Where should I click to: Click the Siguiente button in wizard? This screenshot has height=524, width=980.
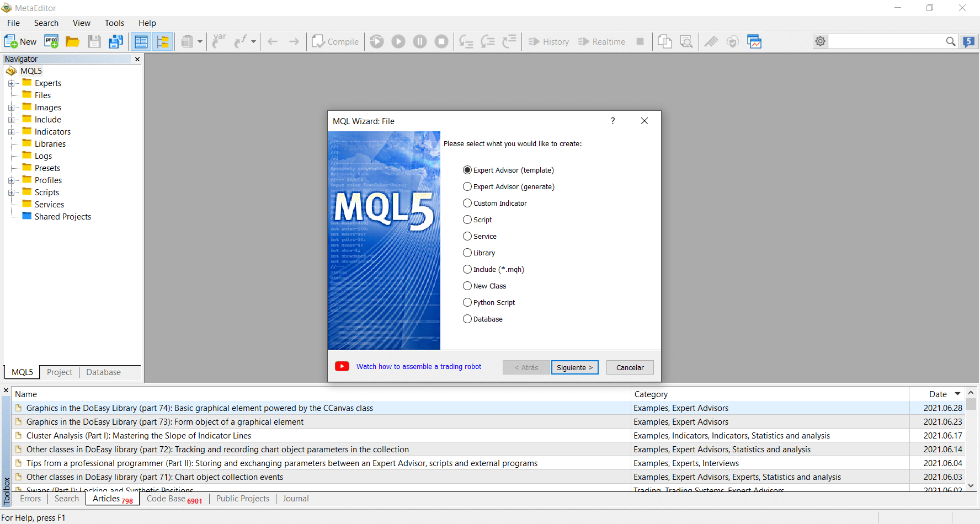(x=574, y=367)
